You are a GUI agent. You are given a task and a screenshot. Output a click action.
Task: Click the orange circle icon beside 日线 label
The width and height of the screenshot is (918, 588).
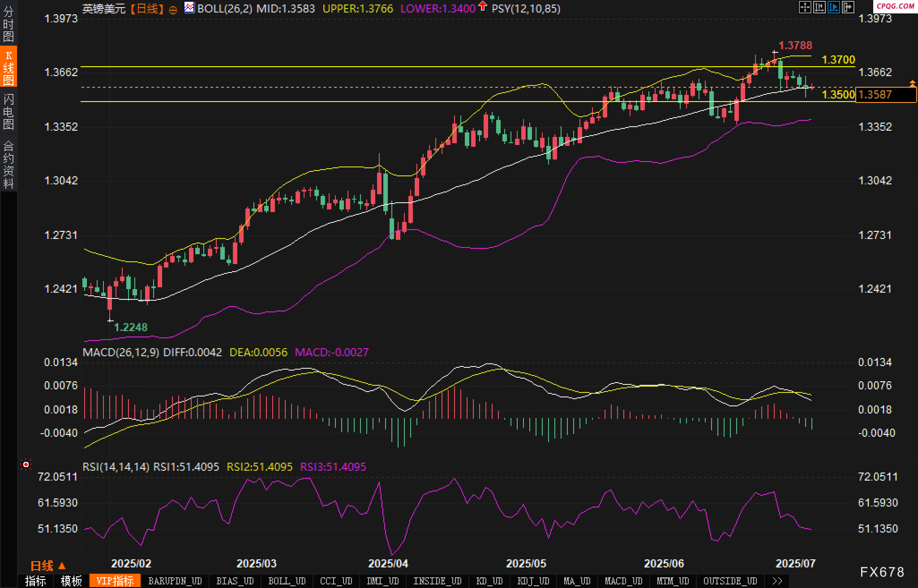[x=173, y=10]
